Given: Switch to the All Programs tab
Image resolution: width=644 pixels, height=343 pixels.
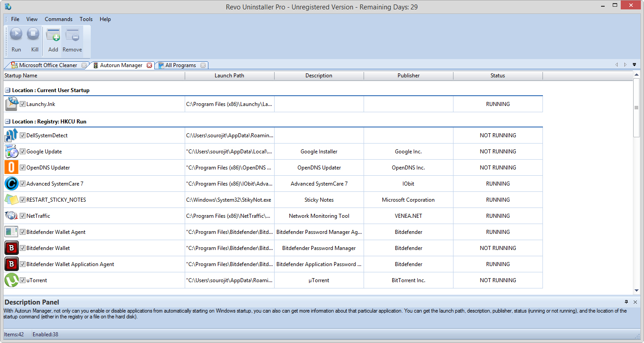Looking at the screenshot, I should pyautogui.click(x=181, y=65).
